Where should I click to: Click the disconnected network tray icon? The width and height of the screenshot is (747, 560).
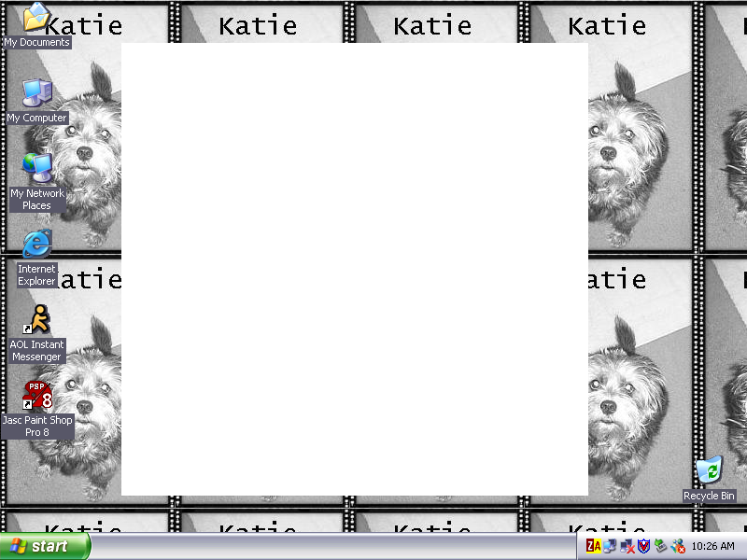click(x=627, y=546)
